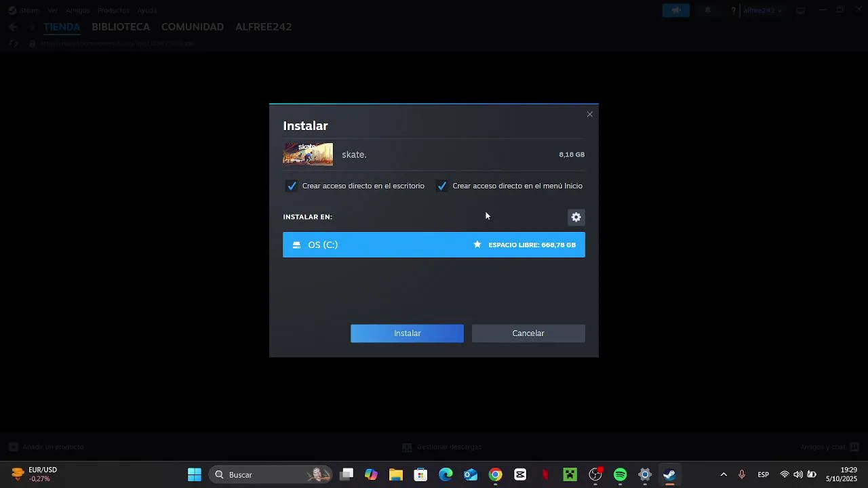Expand the hidden tray icons chevron
This screenshot has width=868, height=488.
click(x=724, y=474)
